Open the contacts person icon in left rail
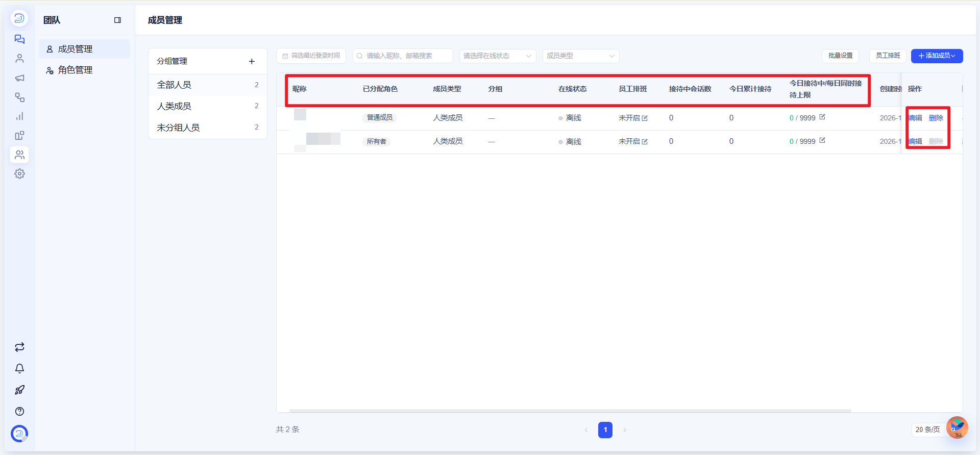 (19, 59)
